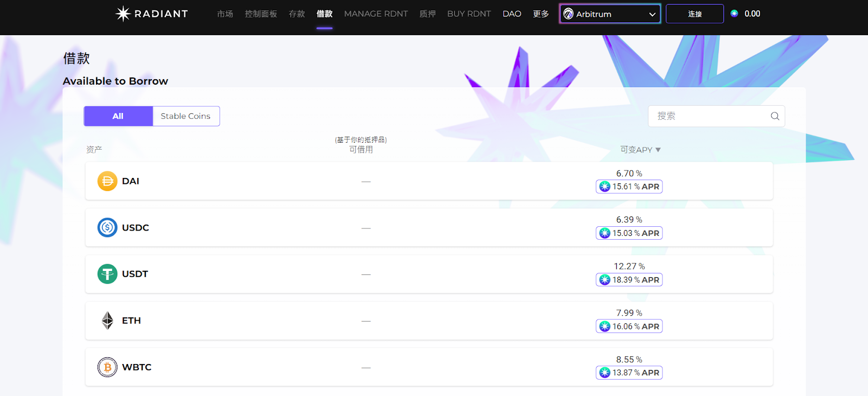This screenshot has width=868, height=396.
Task: Open the Arbitrum network dropdown
Action: tap(610, 14)
